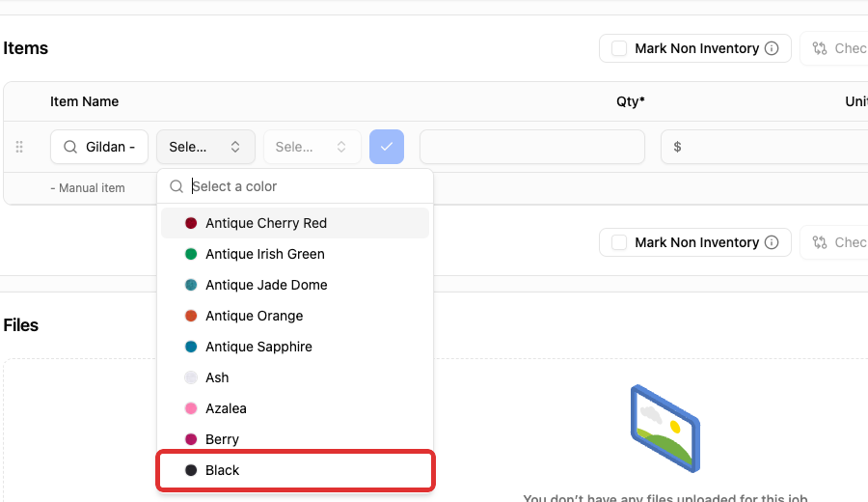Click the drag handle on the Gildan item row
Screen dimensions: 868x502
coord(19,147)
